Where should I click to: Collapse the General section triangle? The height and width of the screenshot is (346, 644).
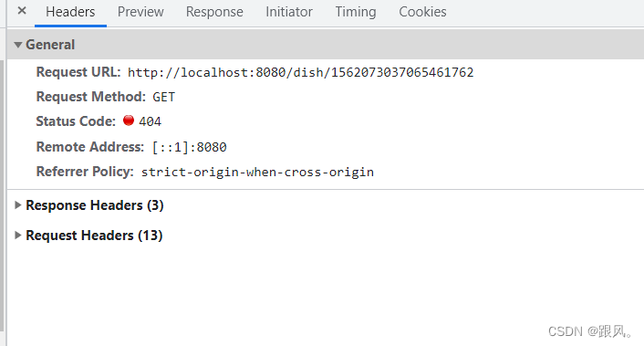17,45
